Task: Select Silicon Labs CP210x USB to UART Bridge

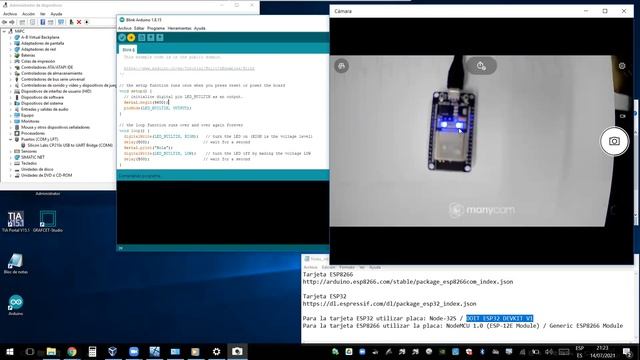Action: click(x=70, y=145)
